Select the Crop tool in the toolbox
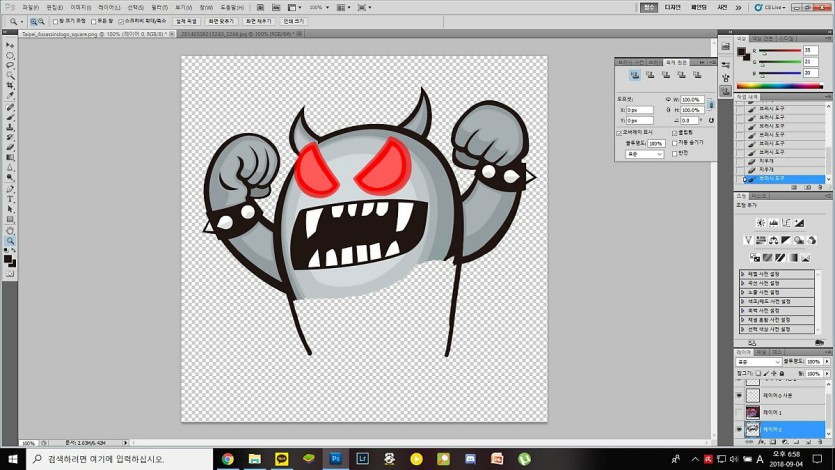Image resolution: width=835 pixels, height=470 pixels. [x=10, y=86]
